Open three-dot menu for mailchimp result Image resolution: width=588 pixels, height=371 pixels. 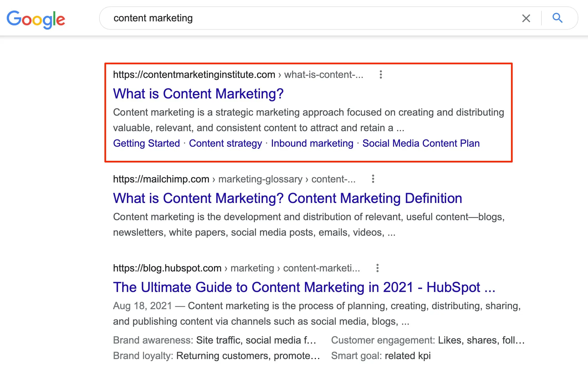point(373,179)
